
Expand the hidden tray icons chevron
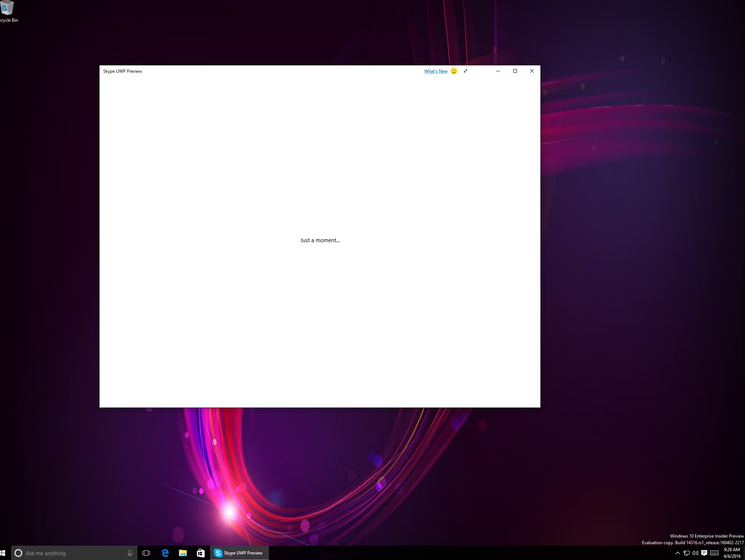pos(678,553)
